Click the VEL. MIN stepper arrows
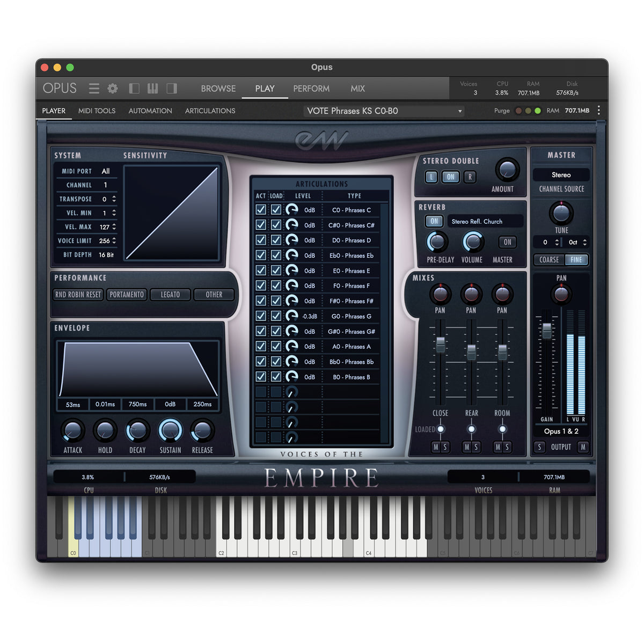 [114, 213]
